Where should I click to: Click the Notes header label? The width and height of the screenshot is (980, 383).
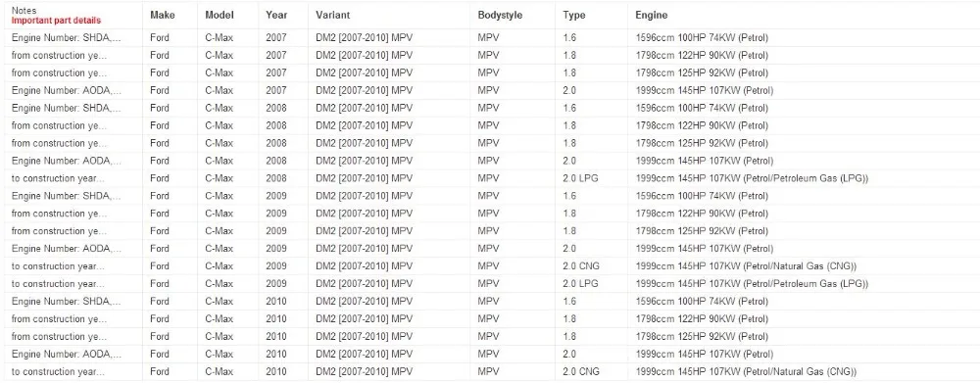(x=24, y=11)
